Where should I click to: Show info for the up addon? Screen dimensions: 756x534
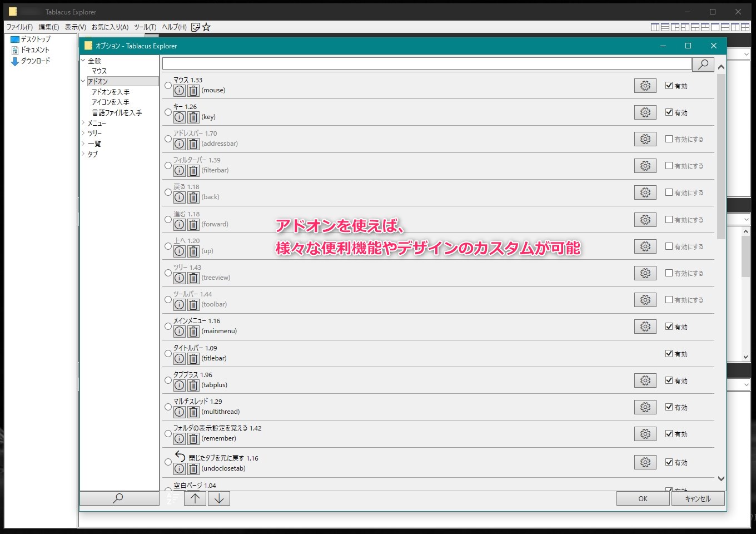point(179,251)
